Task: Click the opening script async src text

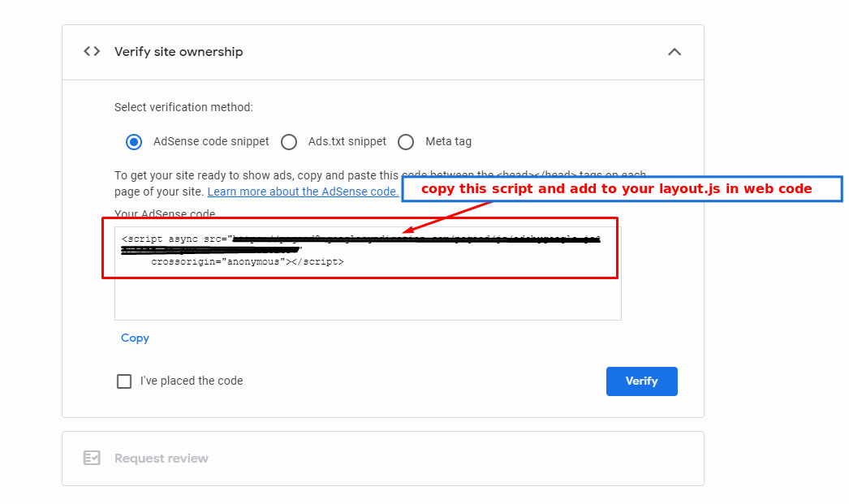Action: point(174,239)
